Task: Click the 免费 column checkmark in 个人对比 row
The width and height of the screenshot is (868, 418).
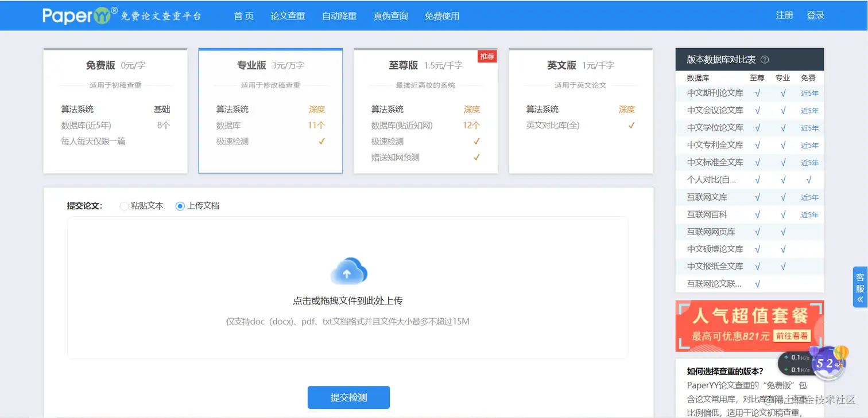Action: tap(808, 180)
